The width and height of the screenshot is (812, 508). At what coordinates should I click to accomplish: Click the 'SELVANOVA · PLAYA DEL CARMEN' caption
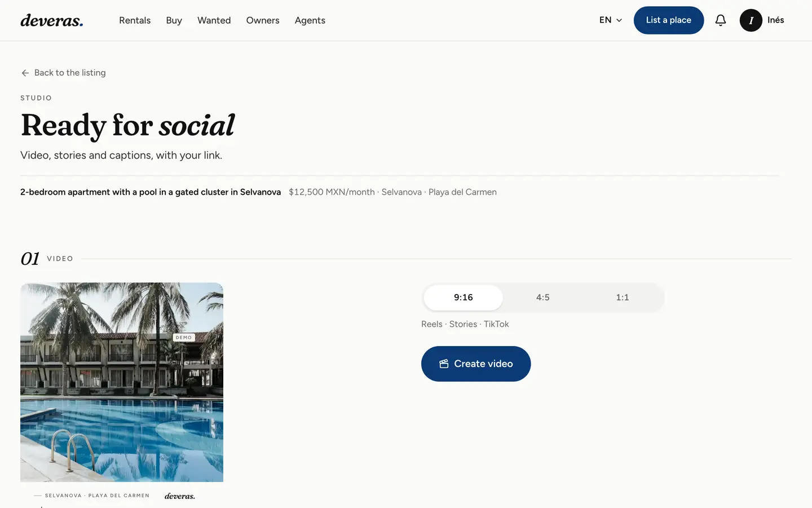pyautogui.click(x=97, y=496)
